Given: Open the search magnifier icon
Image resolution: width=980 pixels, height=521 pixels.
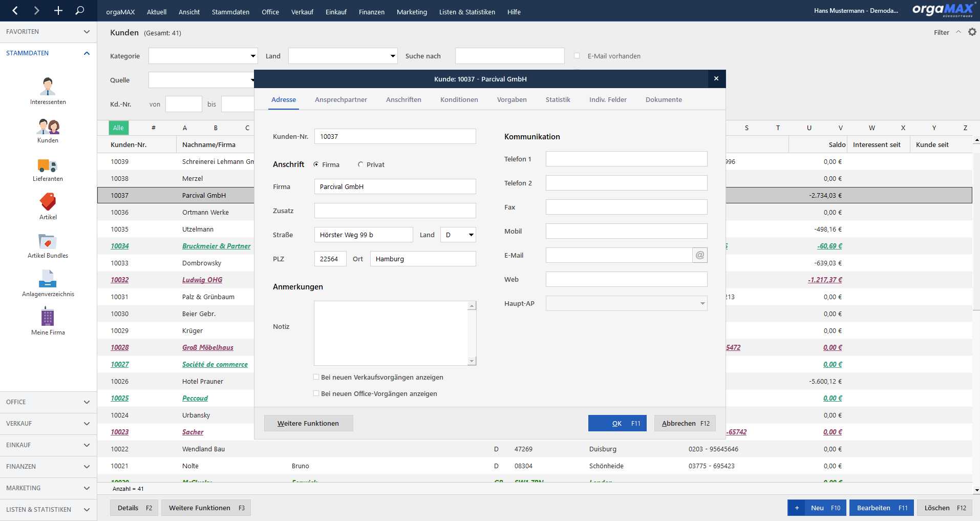Looking at the screenshot, I should 80,10.
